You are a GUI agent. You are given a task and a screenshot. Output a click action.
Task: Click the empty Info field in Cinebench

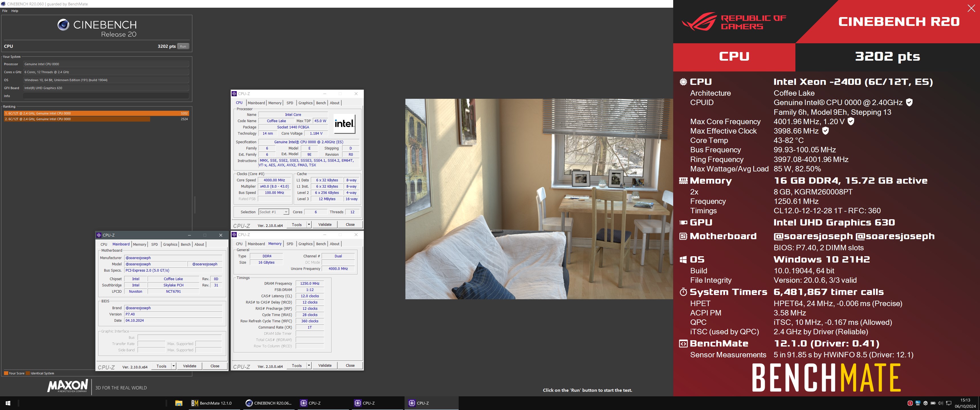point(106,96)
